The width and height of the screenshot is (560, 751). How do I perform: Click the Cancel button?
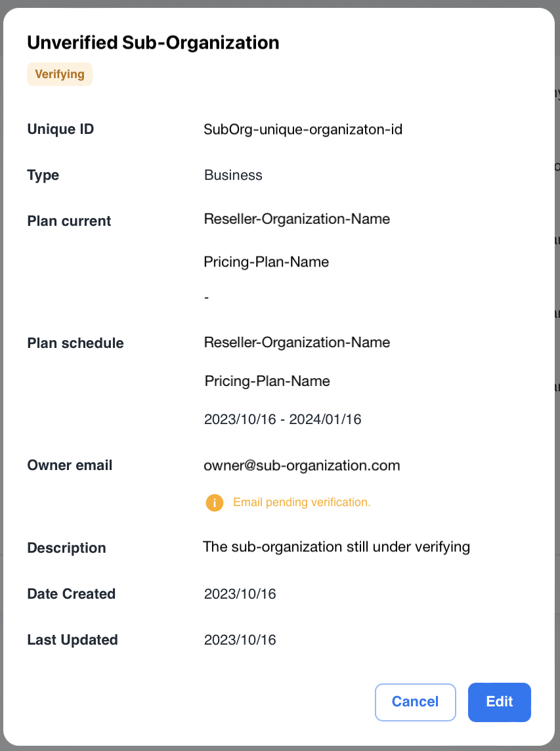point(415,702)
